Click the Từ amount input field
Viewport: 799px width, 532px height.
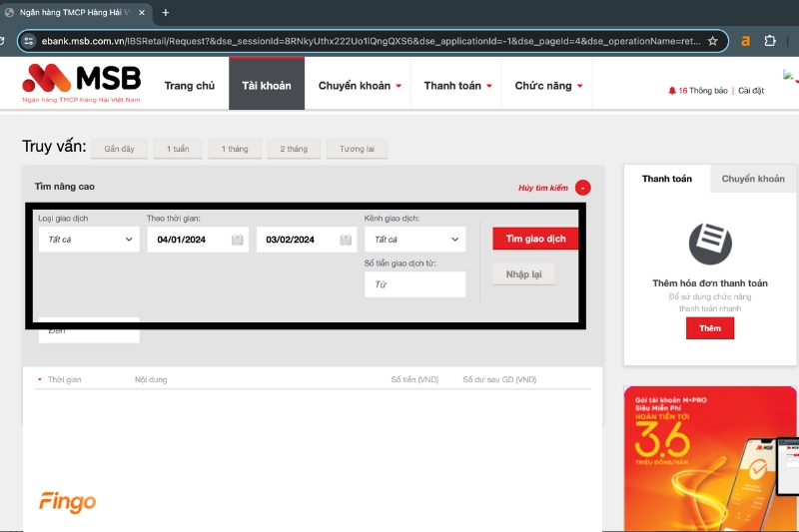pos(414,284)
